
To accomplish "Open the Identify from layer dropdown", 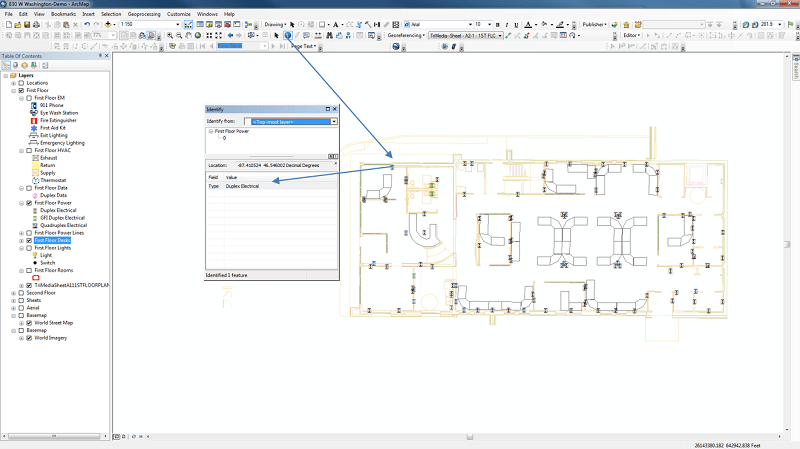I will [334, 121].
